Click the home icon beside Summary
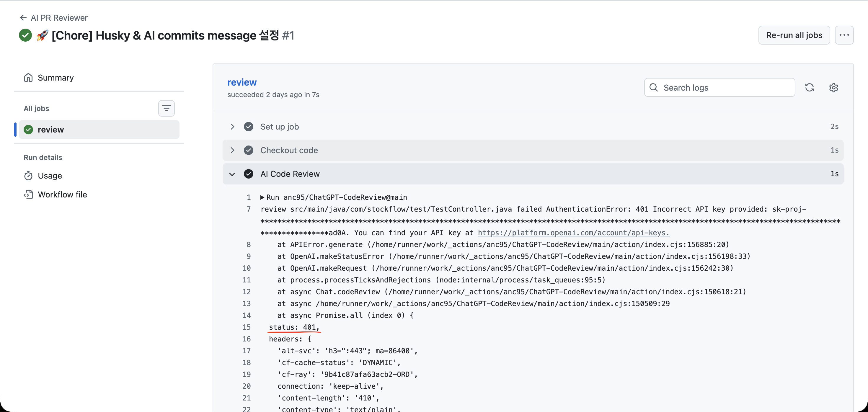Screen dimensions: 868x412 point(28,78)
